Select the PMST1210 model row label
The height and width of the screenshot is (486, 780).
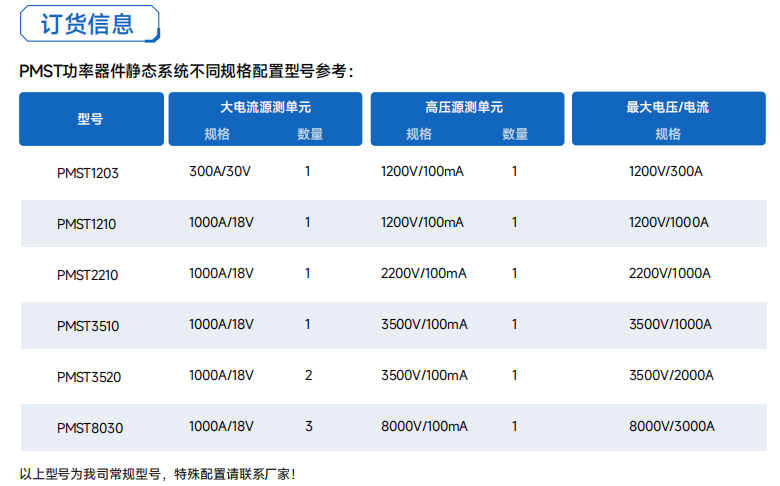pyautogui.click(x=87, y=224)
